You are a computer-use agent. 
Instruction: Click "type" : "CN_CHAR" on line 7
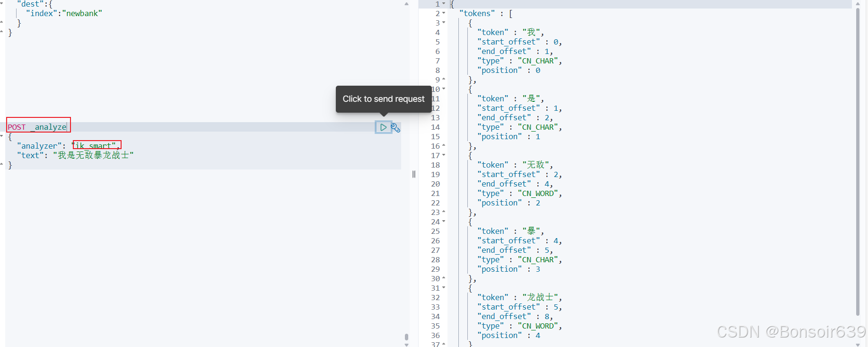click(519, 61)
